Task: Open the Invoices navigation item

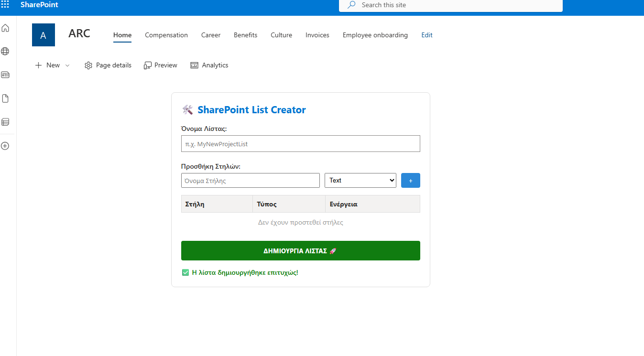Action: [x=317, y=35]
